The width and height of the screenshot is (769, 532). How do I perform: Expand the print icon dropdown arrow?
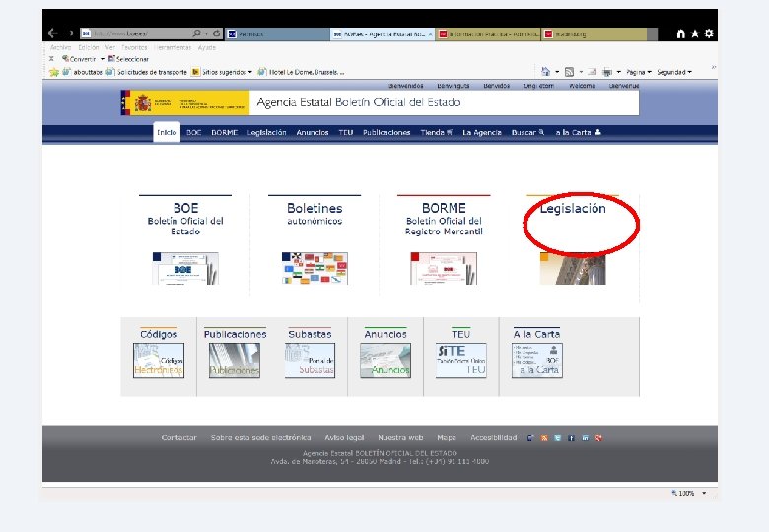coord(619,72)
